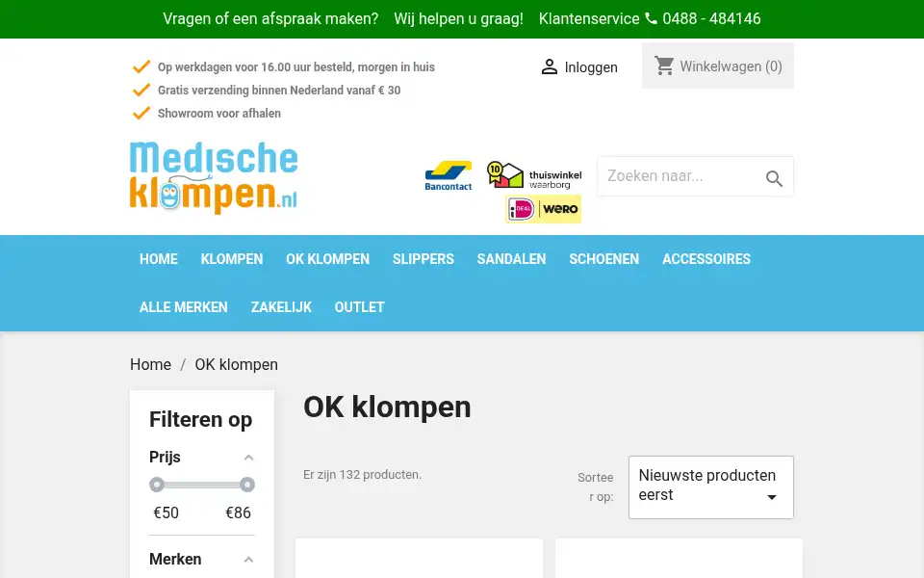
Task: Click the checkmark beside 'Gratis verzending'
Action: click(141, 90)
